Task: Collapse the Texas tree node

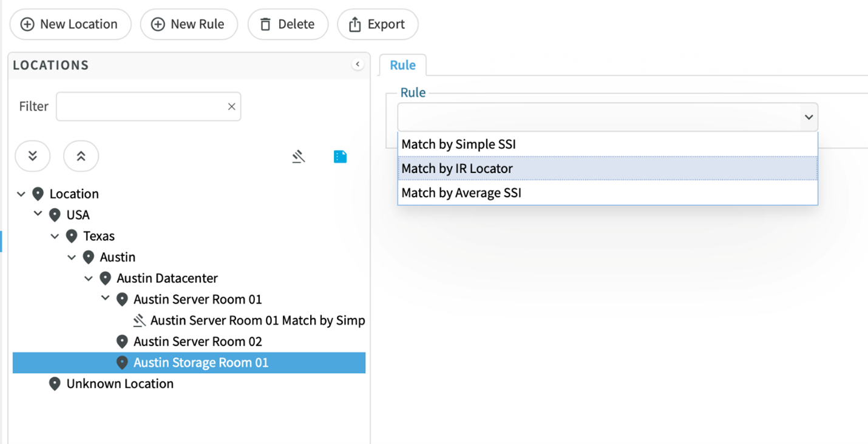Action: 55,236
